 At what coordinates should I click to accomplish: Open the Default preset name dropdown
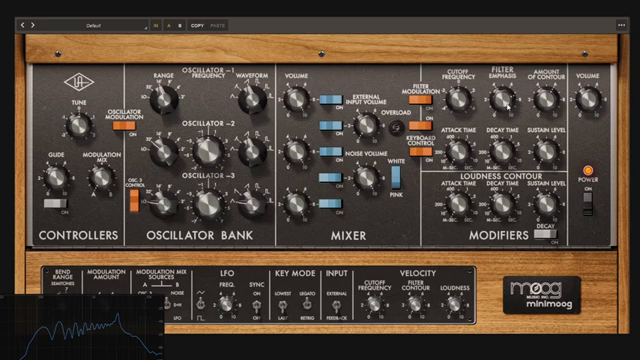click(x=93, y=26)
